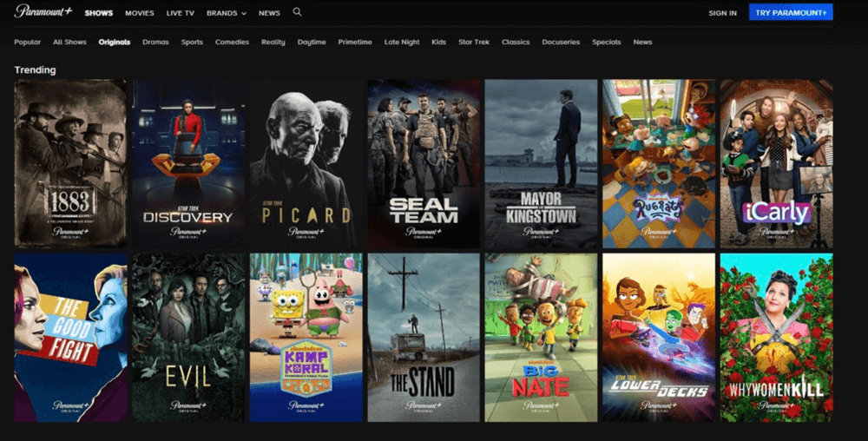Expand the Brands dropdown menu
This screenshot has height=441, width=868.
[x=227, y=13]
